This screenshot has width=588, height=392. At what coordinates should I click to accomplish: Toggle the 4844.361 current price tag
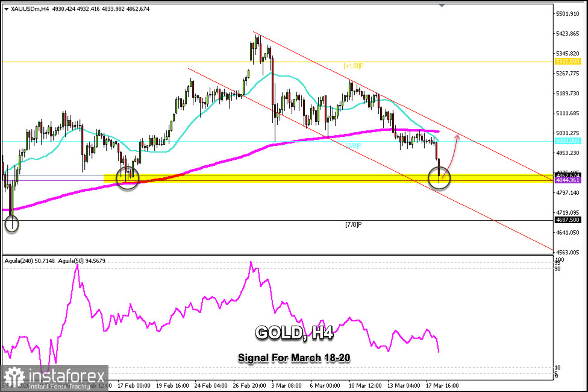569,180
